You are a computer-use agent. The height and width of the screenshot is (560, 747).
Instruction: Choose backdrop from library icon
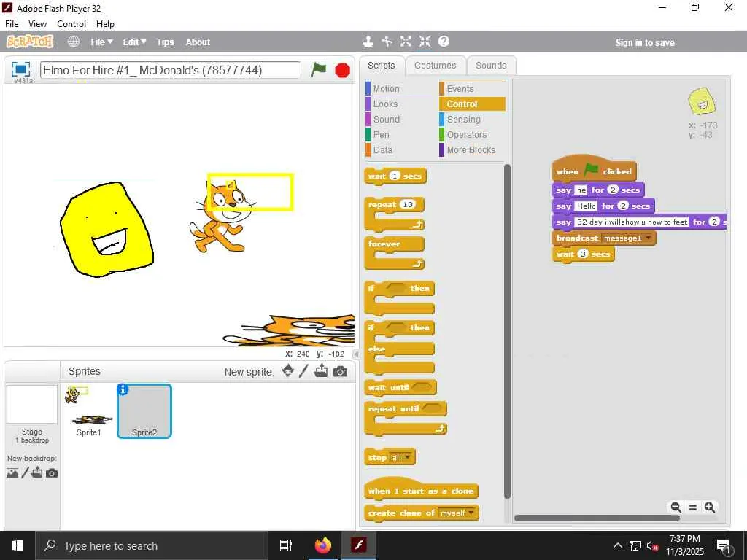coord(12,472)
